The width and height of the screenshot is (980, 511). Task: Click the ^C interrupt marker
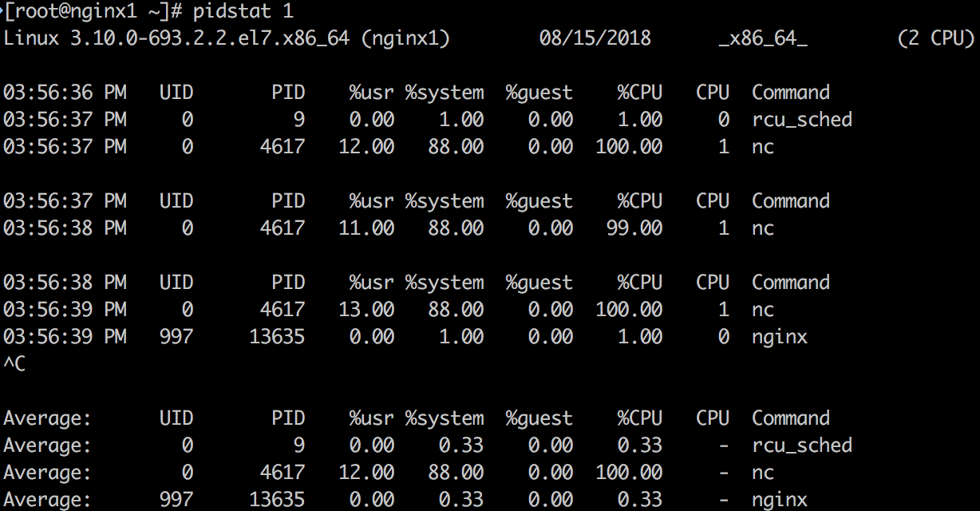(x=15, y=363)
